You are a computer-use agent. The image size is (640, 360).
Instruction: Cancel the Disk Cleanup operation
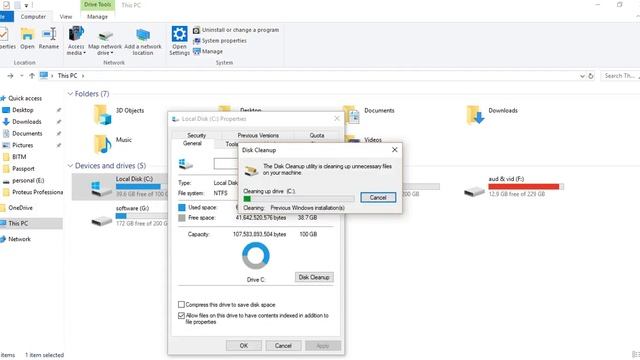[x=378, y=198]
